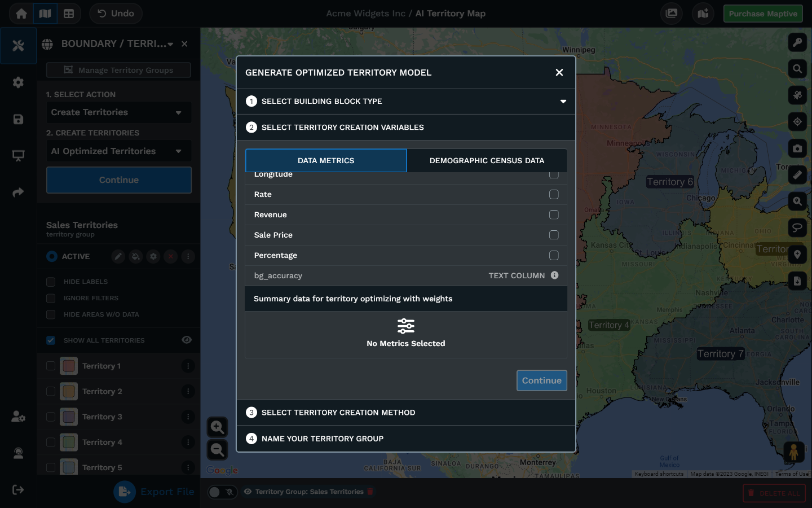Click Continue button in the dialog
812x508 pixels.
(x=542, y=380)
